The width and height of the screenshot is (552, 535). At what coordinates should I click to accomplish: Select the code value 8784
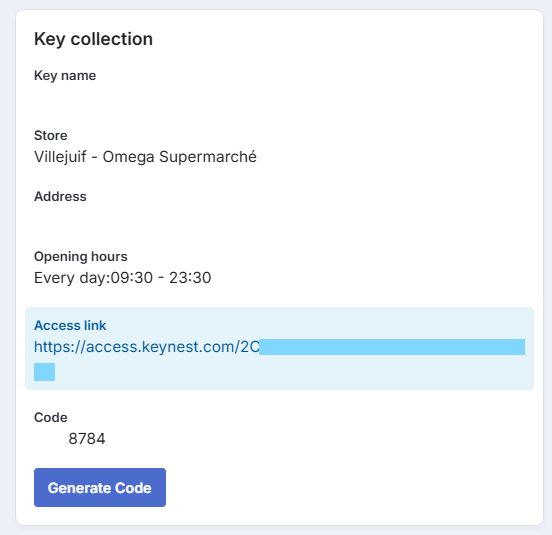[87, 439]
